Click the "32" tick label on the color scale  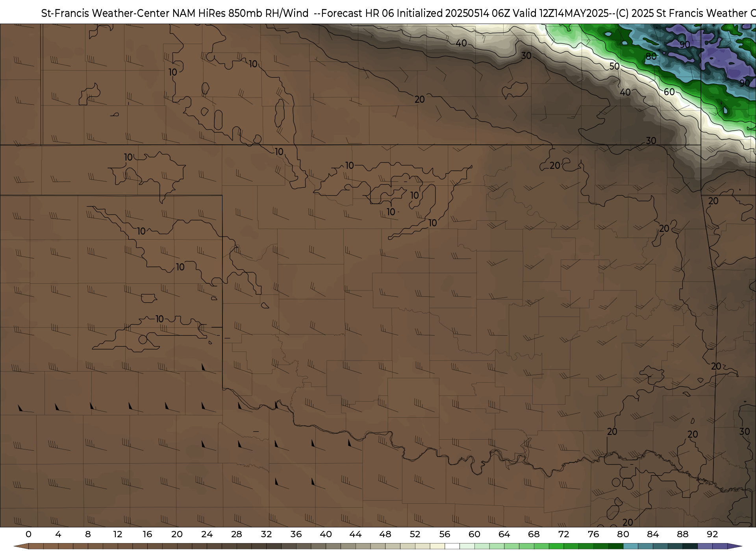click(x=266, y=534)
